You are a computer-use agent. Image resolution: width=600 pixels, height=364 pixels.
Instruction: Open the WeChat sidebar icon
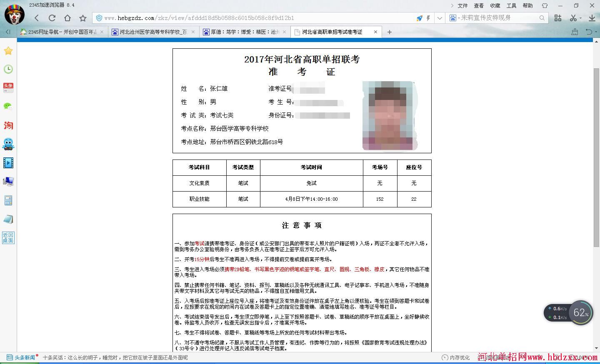point(8,106)
